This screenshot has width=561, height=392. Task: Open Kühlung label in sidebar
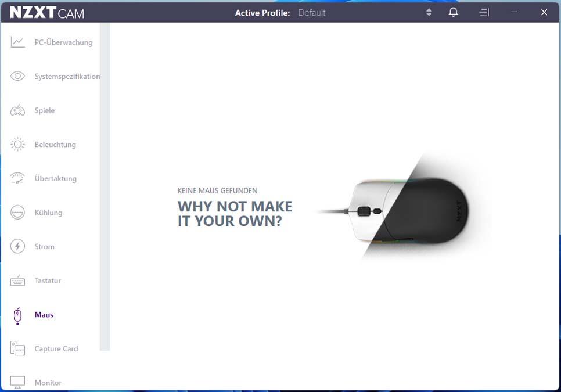48,213
